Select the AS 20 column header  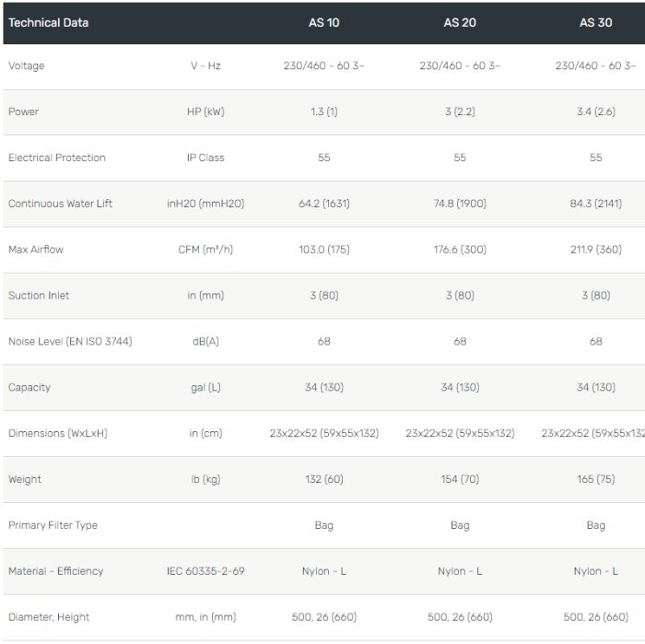pos(460,22)
